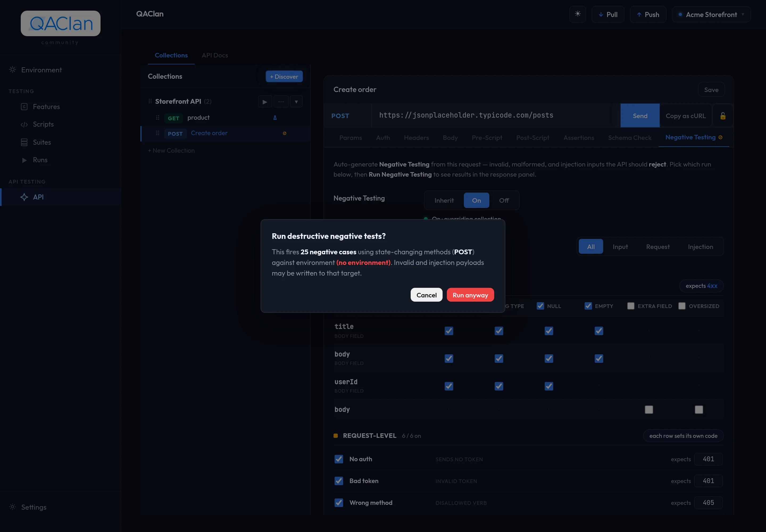Click the + Discover button
The width and height of the screenshot is (766, 532).
(284, 77)
